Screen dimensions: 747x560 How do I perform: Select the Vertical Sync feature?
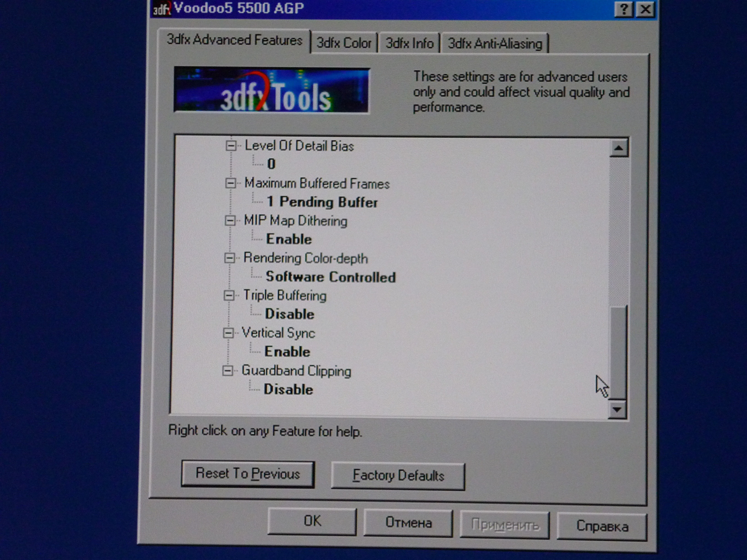(x=278, y=333)
